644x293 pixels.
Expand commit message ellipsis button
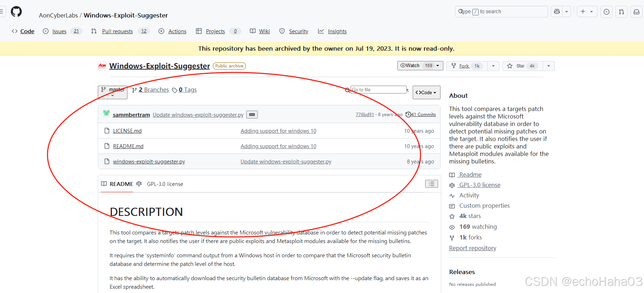(252, 115)
